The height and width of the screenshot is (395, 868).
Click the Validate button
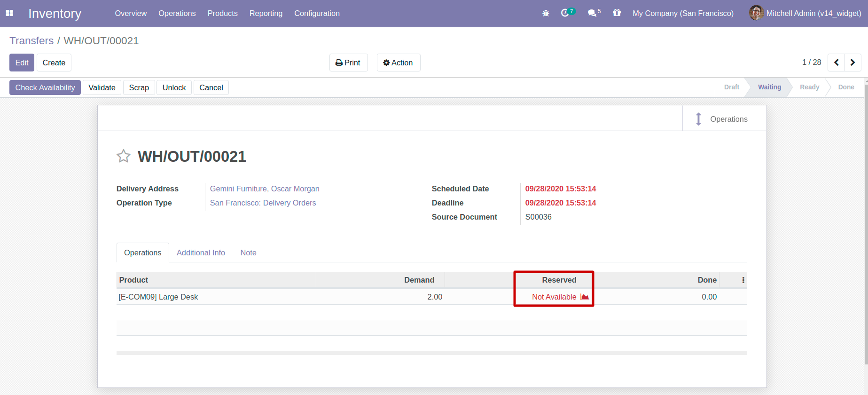point(102,87)
